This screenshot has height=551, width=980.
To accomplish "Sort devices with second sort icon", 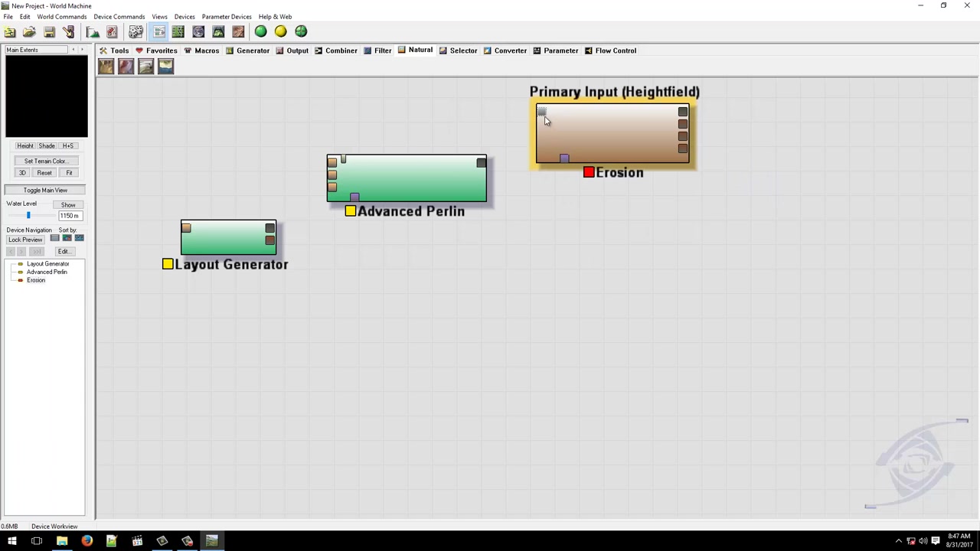I will coord(67,239).
